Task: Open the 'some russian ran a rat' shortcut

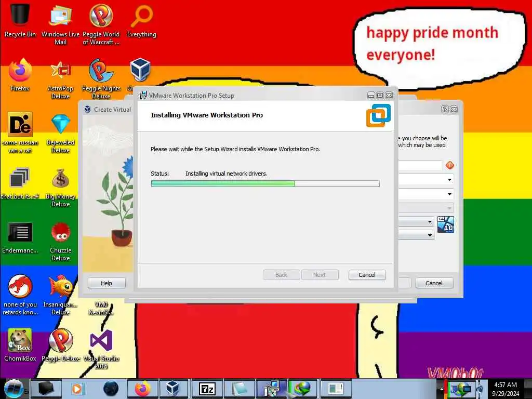Action: (20, 132)
